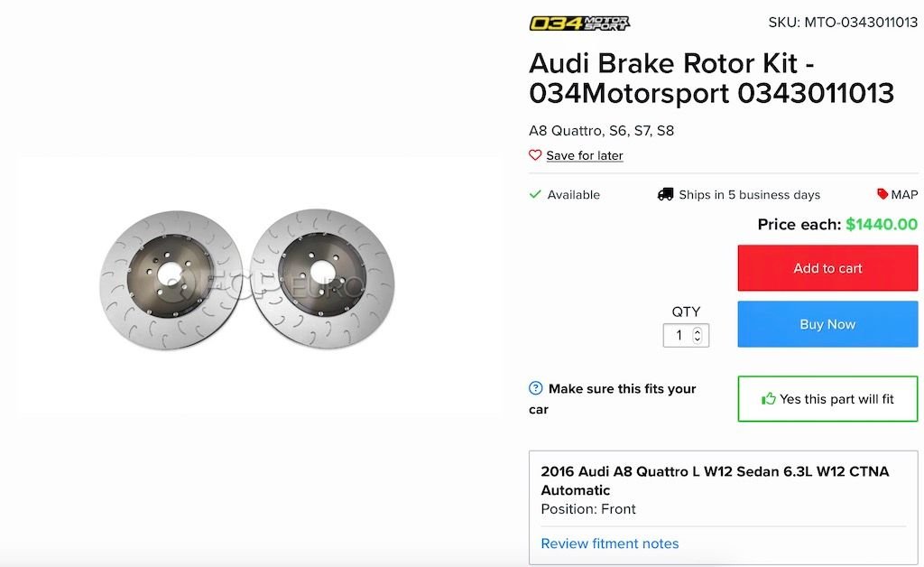
Task: Click the 2016 Audi A8 Quattro vehicle description
Action: click(715, 480)
